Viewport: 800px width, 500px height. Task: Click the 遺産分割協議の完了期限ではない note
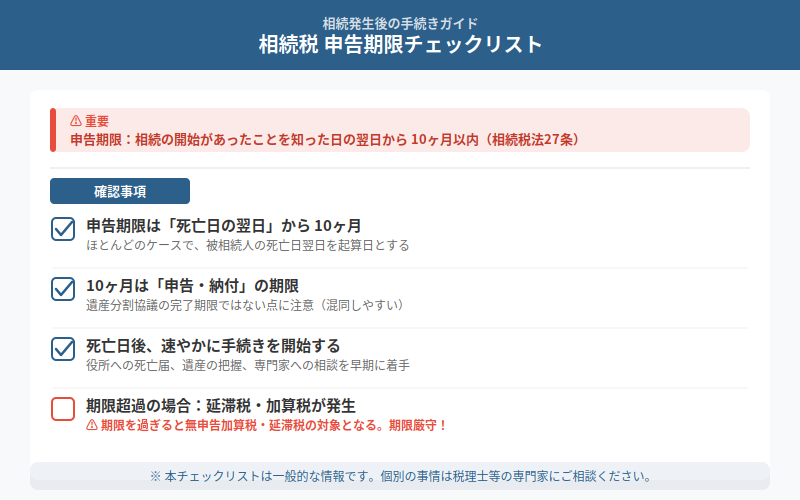(x=245, y=305)
